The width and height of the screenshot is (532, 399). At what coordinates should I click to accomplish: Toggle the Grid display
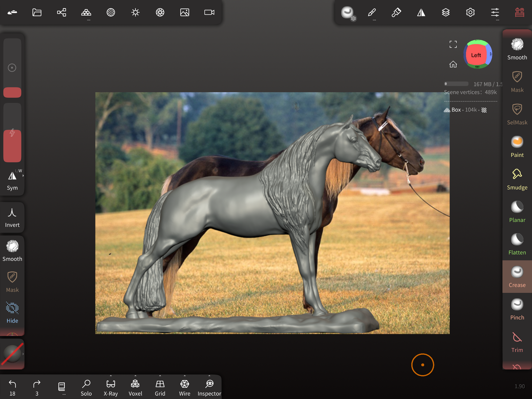point(160,388)
